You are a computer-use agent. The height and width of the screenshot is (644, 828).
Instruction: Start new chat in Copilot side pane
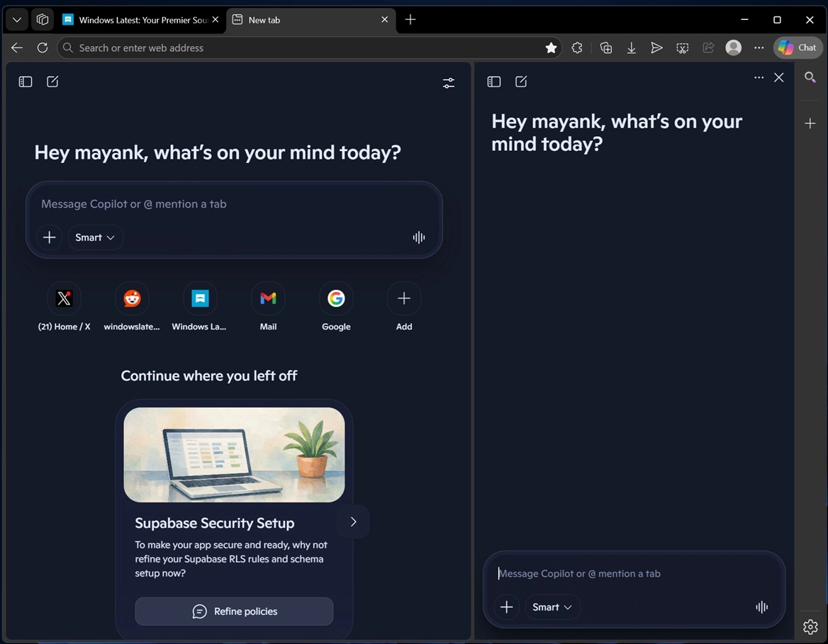pos(520,81)
